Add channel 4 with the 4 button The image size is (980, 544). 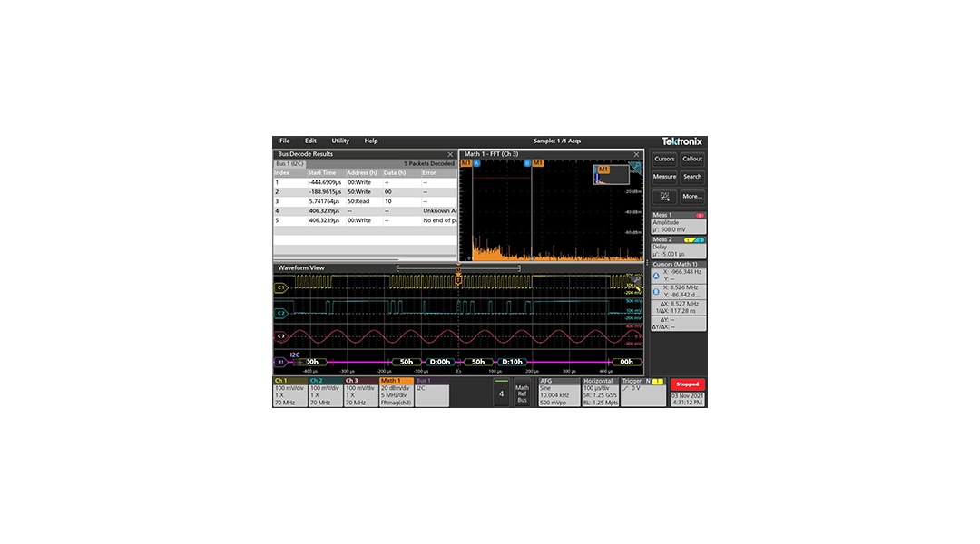coord(501,393)
